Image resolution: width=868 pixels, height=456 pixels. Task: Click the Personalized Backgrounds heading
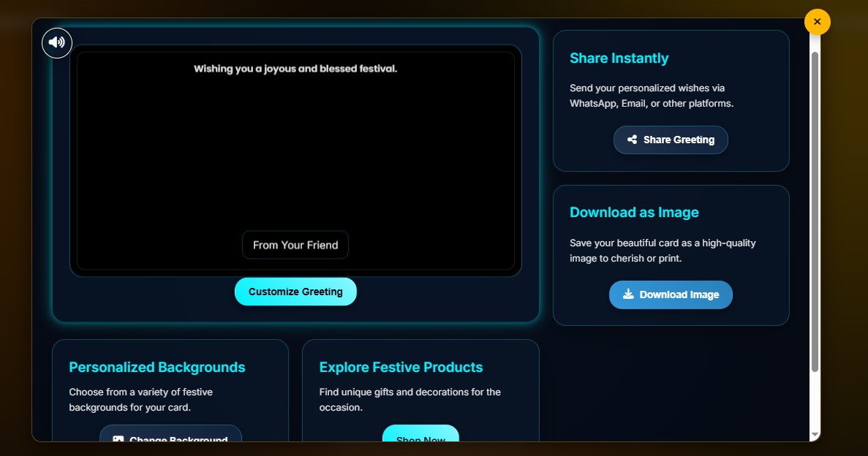tap(157, 367)
